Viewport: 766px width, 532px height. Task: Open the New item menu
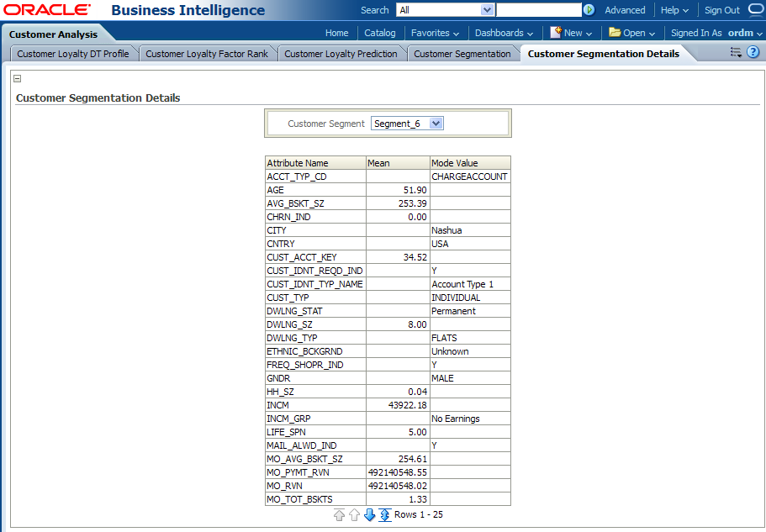coord(572,33)
